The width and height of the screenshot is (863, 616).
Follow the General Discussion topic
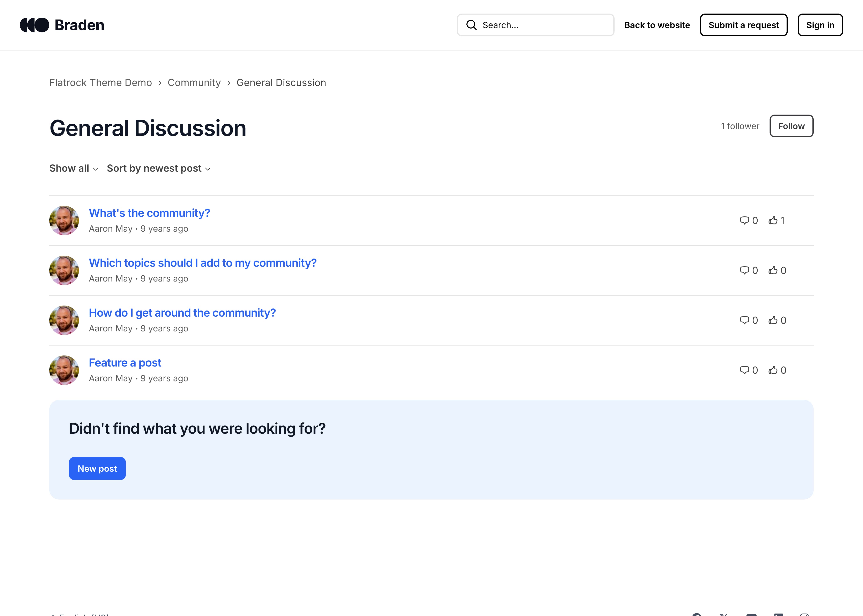(x=791, y=126)
